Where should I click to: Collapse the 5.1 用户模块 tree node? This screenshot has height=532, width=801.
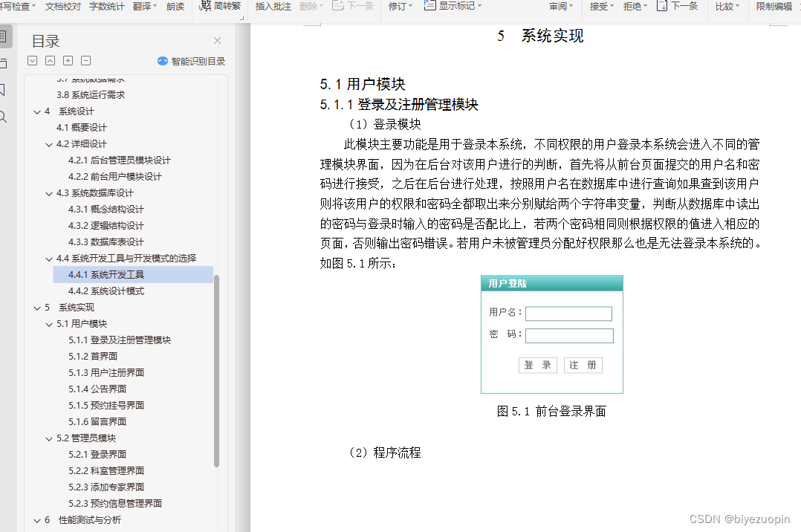click(49, 325)
